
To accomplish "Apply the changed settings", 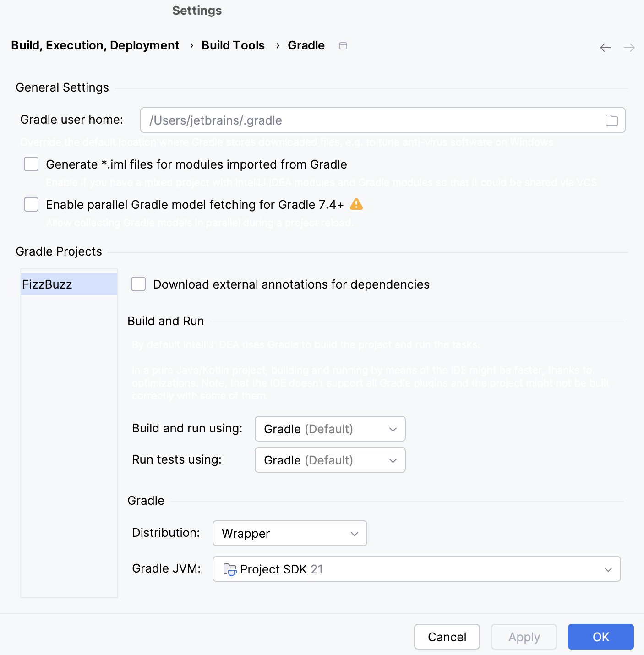I will 524,637.
